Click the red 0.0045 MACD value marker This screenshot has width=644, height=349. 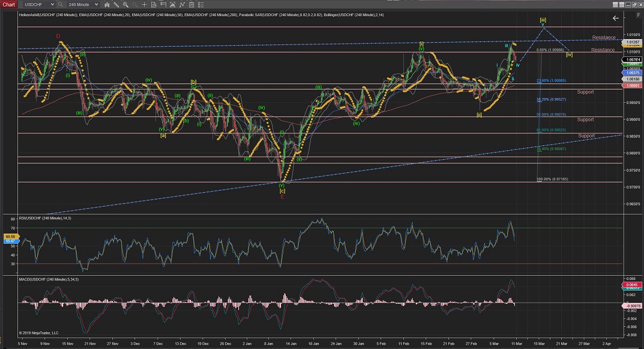click(631, 285)
